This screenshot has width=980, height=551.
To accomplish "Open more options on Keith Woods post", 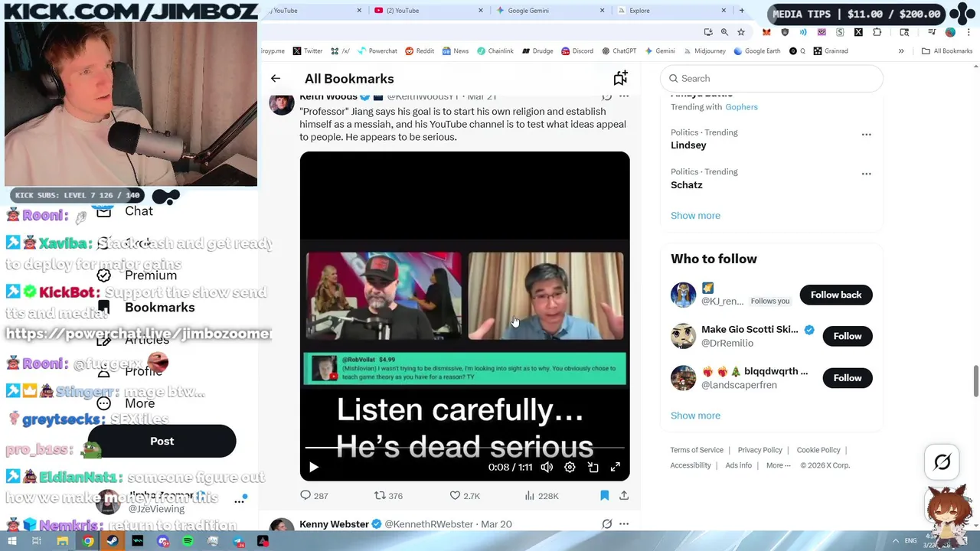I will [x=624, y=96].
